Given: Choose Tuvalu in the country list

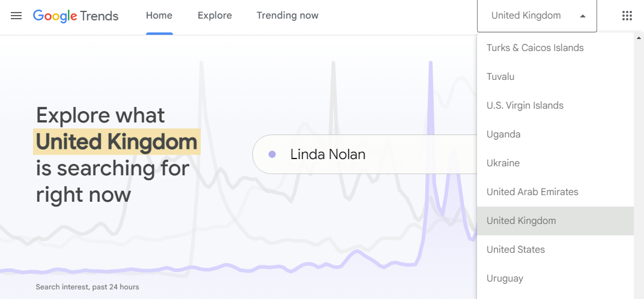Looking at the screenshot, I should [x=555, y=76].
